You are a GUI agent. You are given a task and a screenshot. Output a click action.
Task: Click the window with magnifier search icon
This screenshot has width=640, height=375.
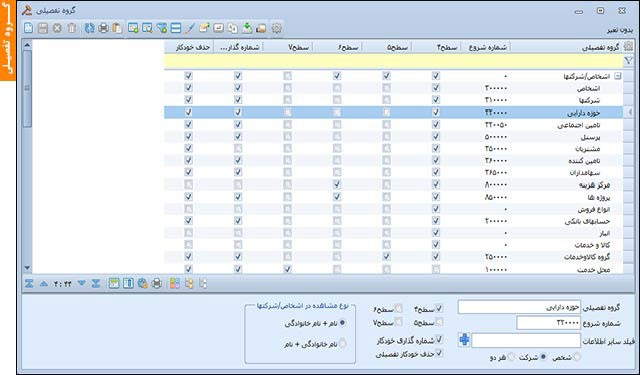click(147, 28)
